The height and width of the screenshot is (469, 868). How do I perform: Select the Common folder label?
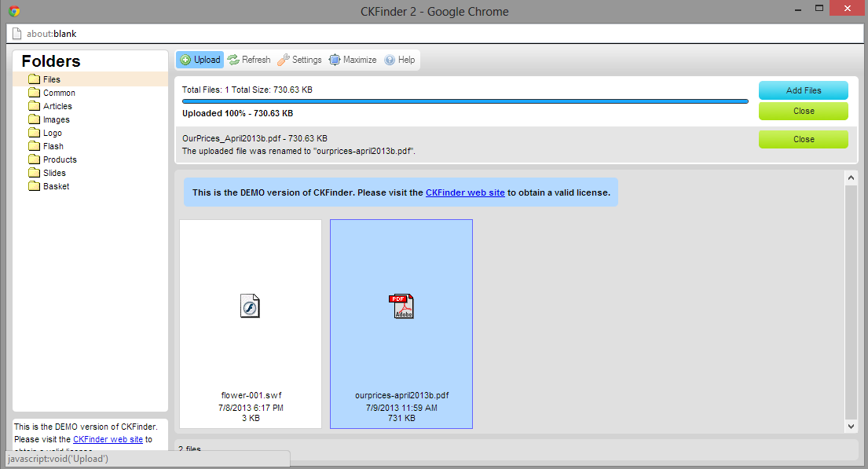click(x=59, y=93)
